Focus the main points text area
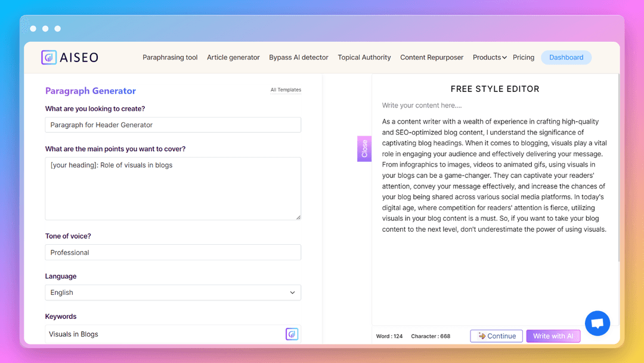The width and height of the screenshot is (644, 363). (173, 188)
